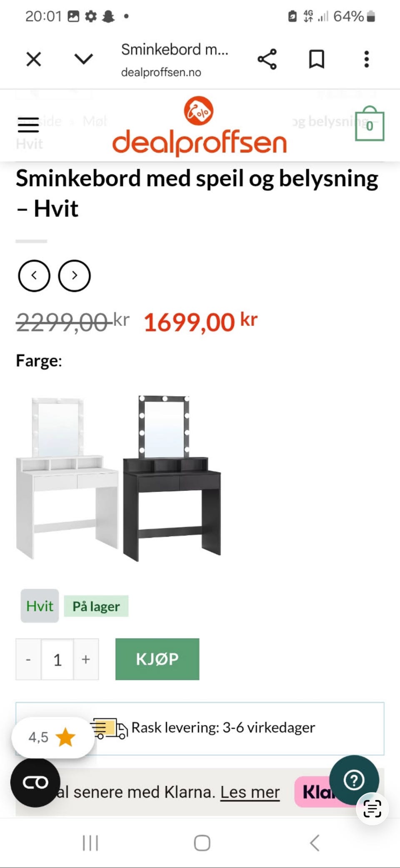Tap the black chat widget icon
Image resolution: width=400 pixels, height=868 pixels.
pyautogui.click(x=35, y=782)
